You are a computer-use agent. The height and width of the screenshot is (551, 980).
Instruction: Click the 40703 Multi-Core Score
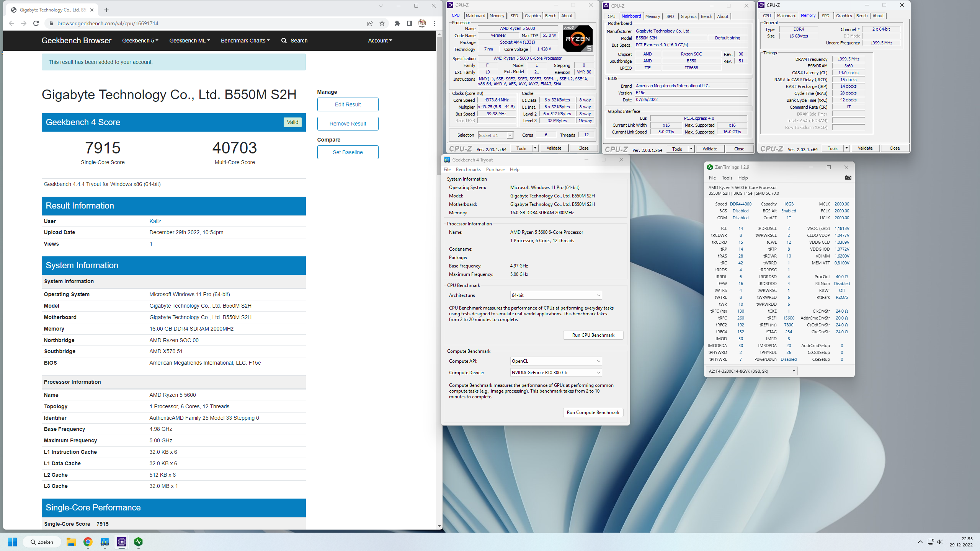point(235,148)
